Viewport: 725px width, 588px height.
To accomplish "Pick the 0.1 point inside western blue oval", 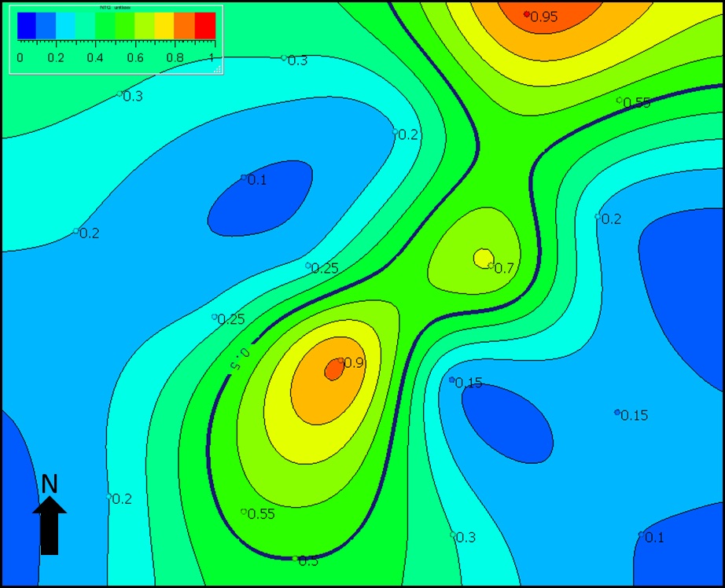I will pos(244,178).
